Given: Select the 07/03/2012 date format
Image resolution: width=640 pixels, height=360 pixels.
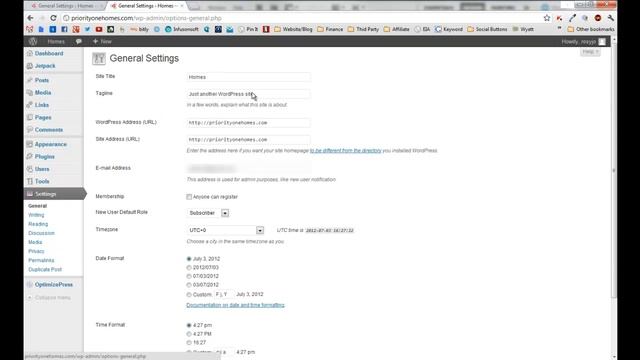Looking at the screenshot, I should pos(189,276).
